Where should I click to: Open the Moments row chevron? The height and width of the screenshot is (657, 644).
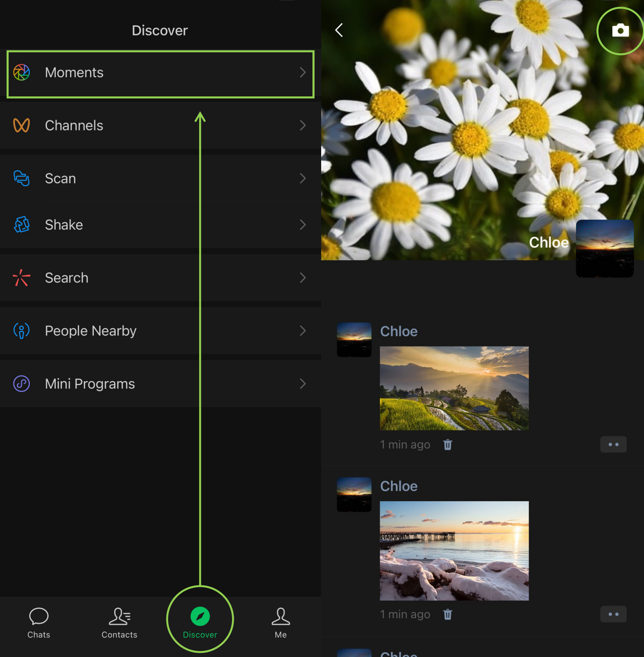tap(303, 72)
